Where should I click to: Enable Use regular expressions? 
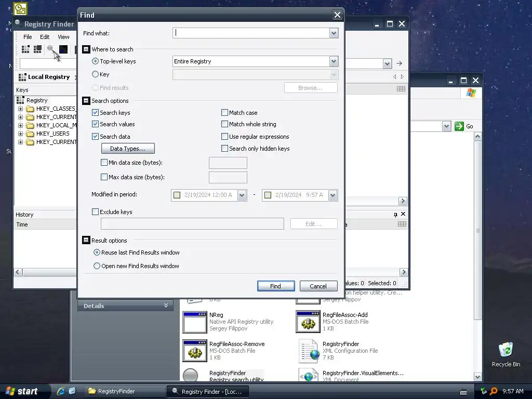point(224,137)
